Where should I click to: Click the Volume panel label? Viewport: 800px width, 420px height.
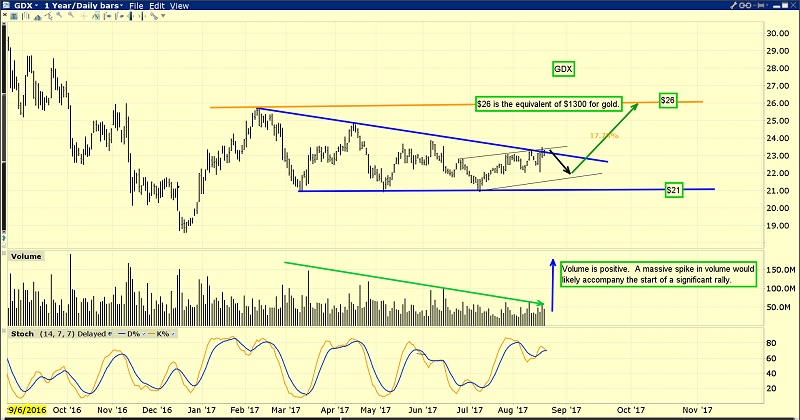point(26,256)
